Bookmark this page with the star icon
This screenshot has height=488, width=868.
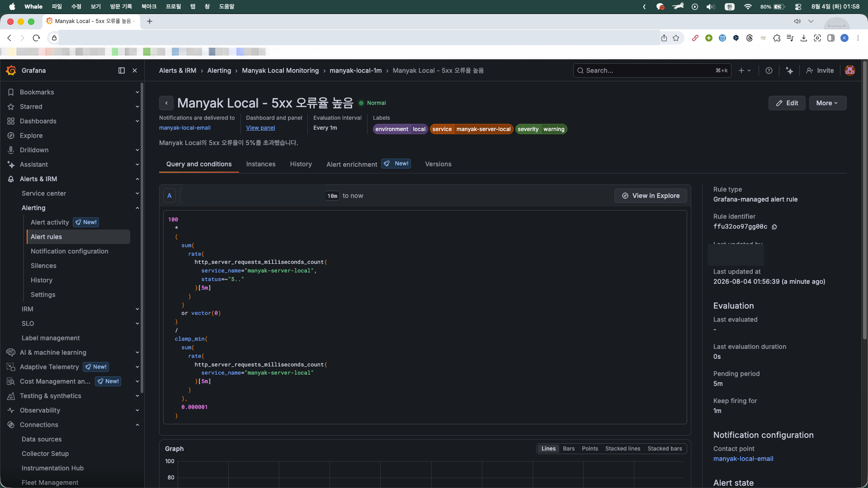pos(676,38)
